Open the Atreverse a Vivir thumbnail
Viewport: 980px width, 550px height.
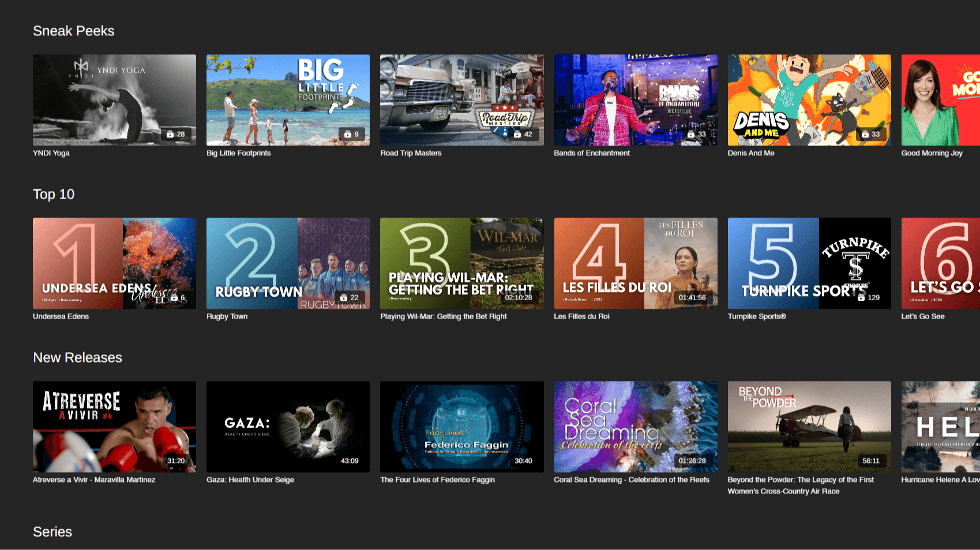click(114, 426)
